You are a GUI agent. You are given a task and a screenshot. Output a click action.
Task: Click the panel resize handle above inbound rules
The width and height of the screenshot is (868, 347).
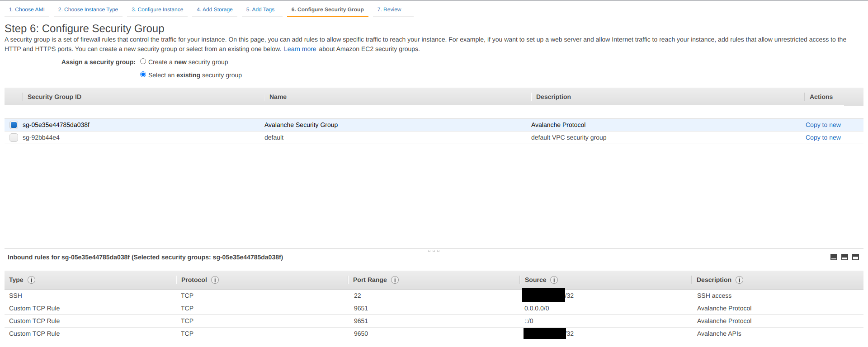[x=434, y=250]
